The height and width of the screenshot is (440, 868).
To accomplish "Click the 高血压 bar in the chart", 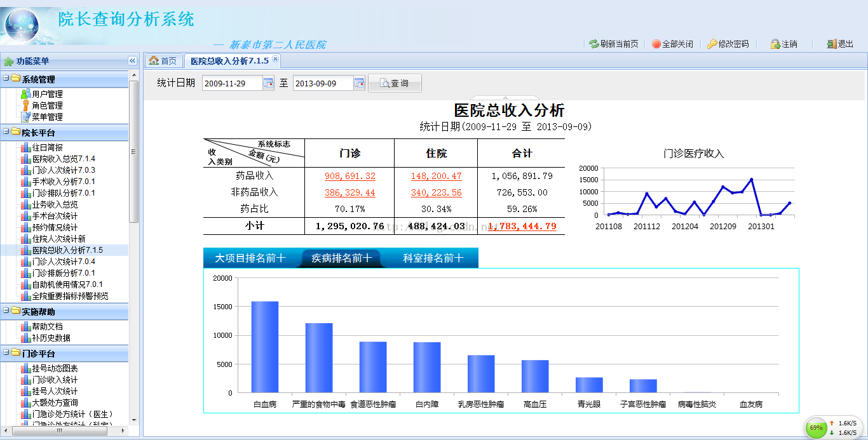I will coord(535,377).
